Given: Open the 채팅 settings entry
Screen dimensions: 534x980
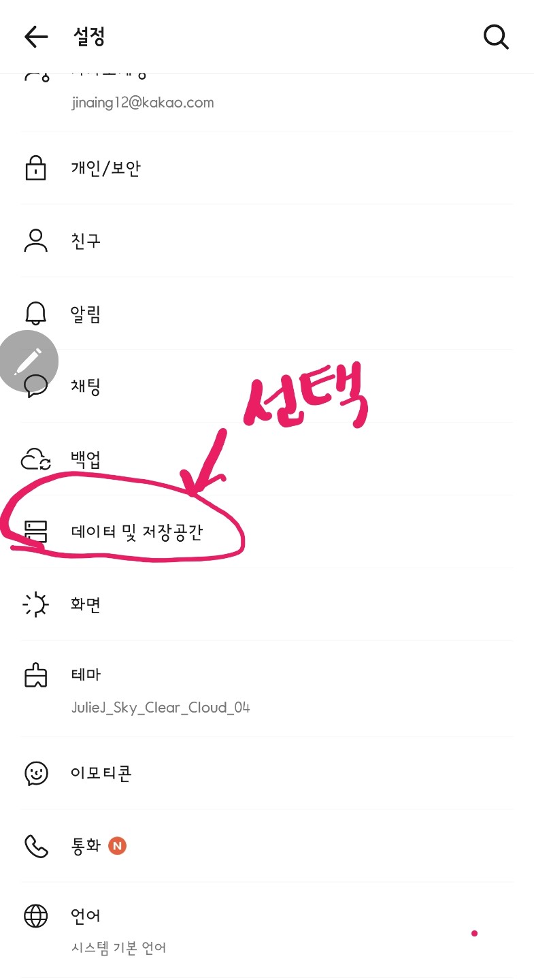Looking at the screenshot, I should 267,387.
